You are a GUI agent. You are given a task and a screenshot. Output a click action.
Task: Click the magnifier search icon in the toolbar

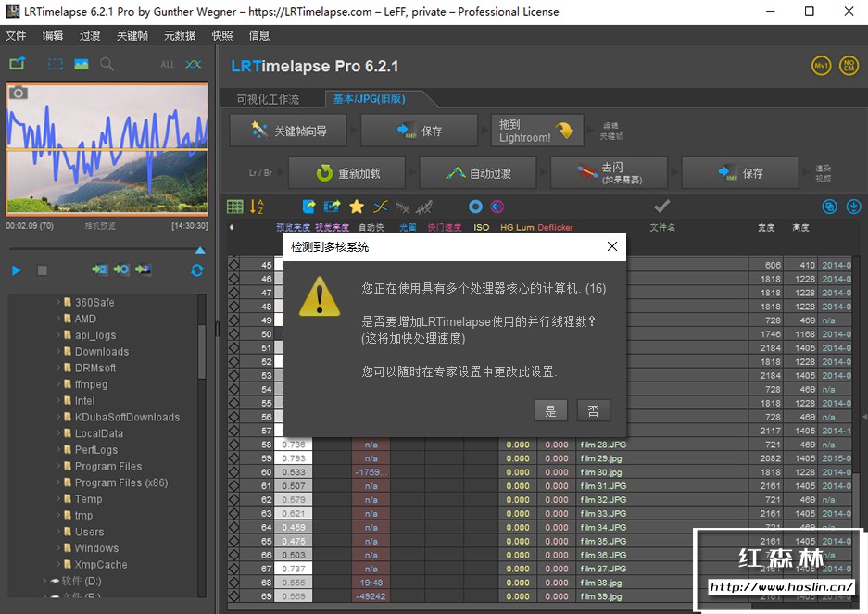point(107,65)
